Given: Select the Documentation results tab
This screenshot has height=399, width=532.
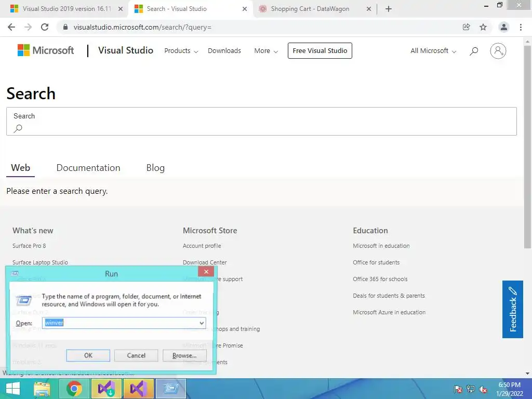Looking at the screenshot, I should click(x=88, y=168).
